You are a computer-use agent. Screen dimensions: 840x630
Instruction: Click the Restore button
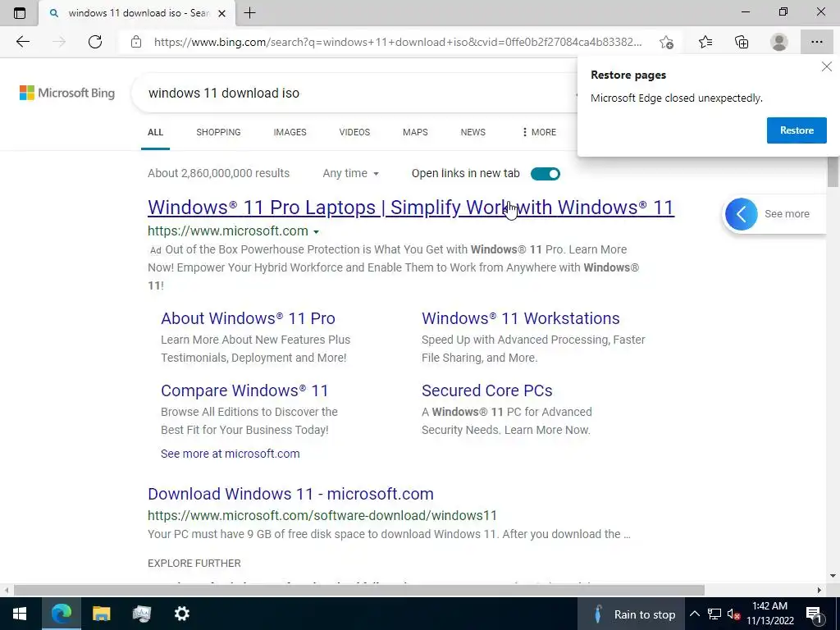[x=797, y=130]
